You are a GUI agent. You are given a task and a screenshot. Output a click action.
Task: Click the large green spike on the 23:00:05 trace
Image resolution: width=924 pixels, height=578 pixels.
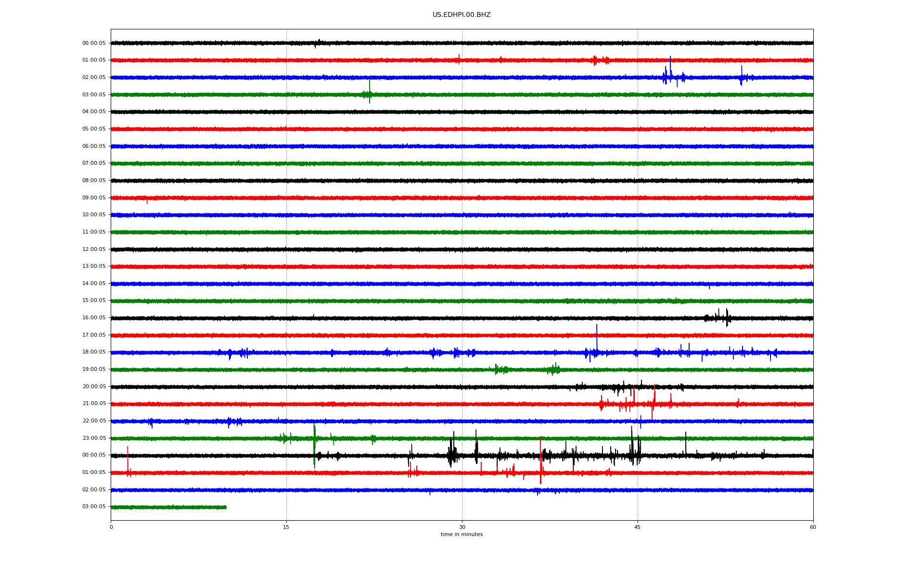[314, 446]
